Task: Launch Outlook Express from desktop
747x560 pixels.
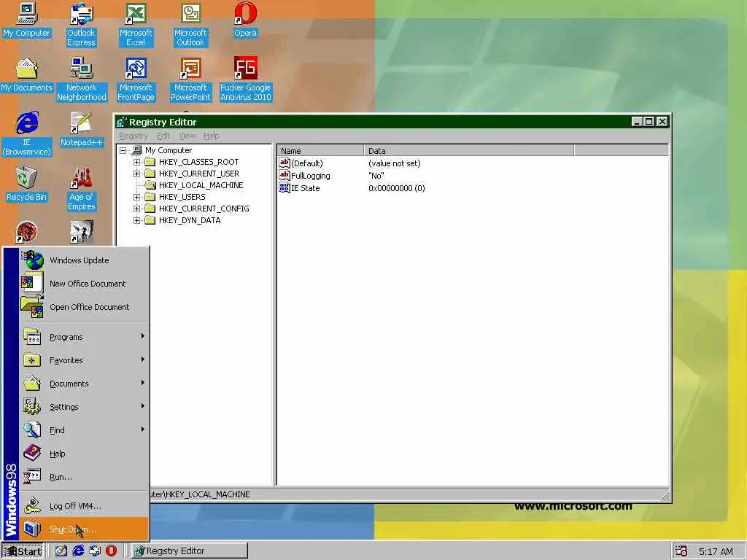Action: coord(81,24)
